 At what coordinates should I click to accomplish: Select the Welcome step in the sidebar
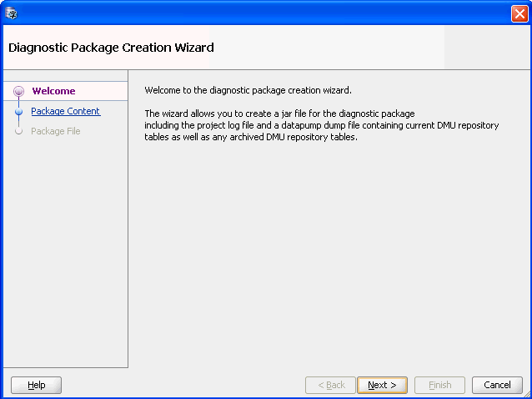click(x=53, y=91)
